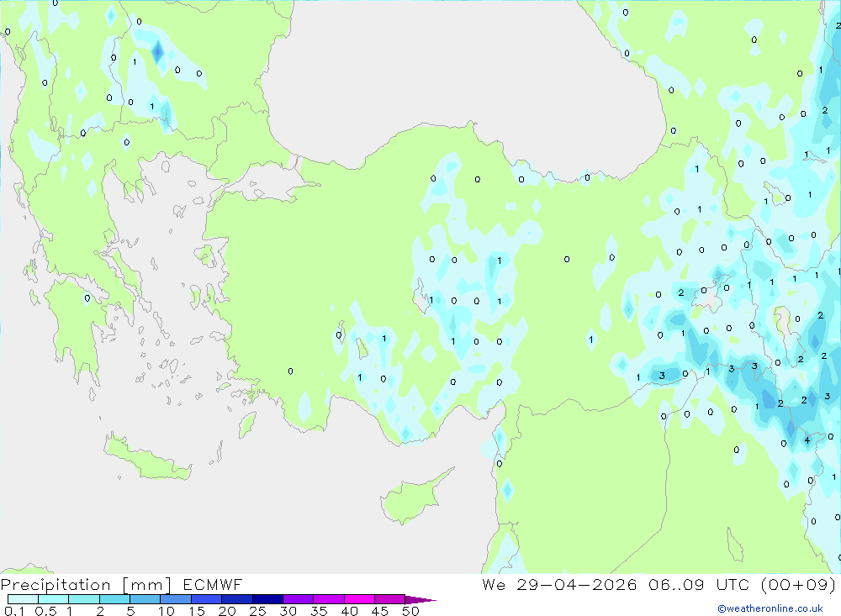
Task: Pick the 10–15 mm blue legend swatch
Action: tap(176, 599)
